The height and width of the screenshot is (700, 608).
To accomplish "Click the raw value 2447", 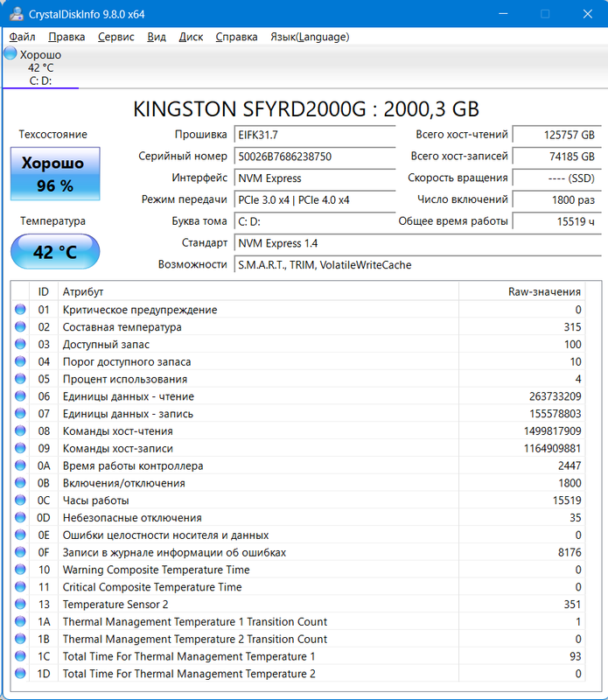I will coord(570,465).
